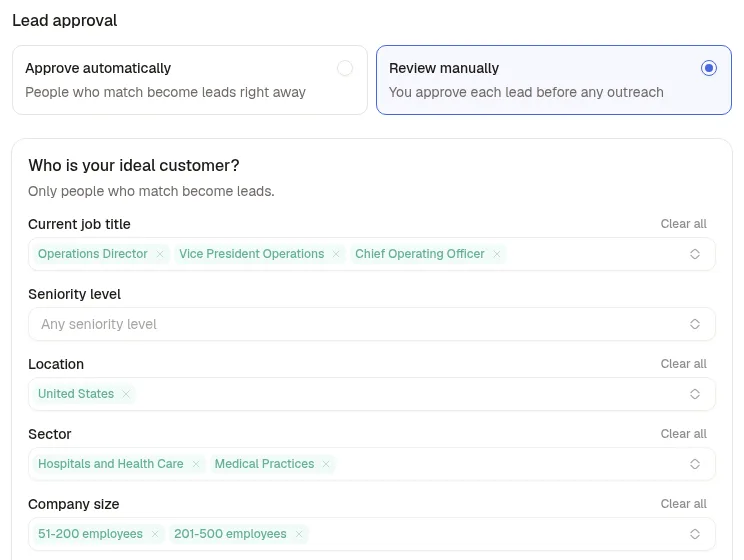Expand the Current job title dropdown chevron

(695, 254)
